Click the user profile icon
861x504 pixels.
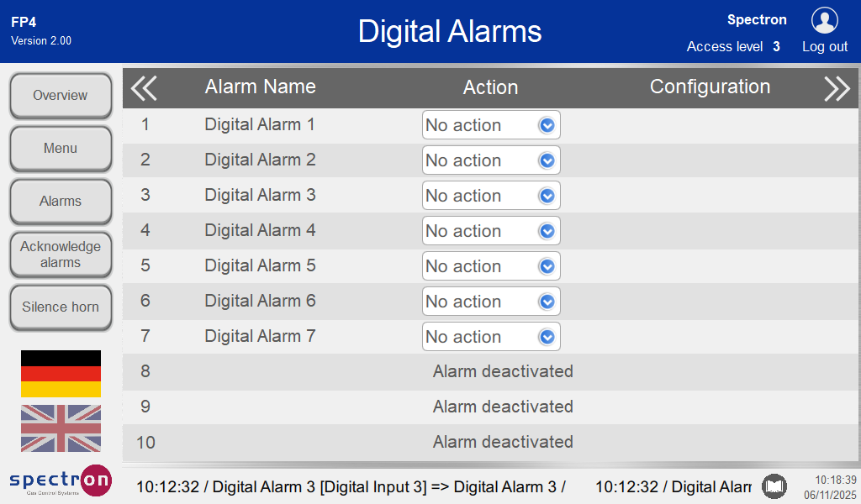pos(824,20)
